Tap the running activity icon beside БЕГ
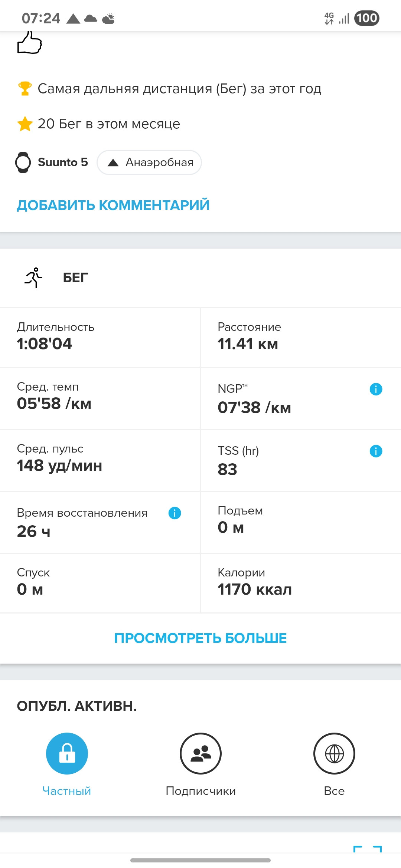Screen dimensions: 401x868 tap(33, 277)
